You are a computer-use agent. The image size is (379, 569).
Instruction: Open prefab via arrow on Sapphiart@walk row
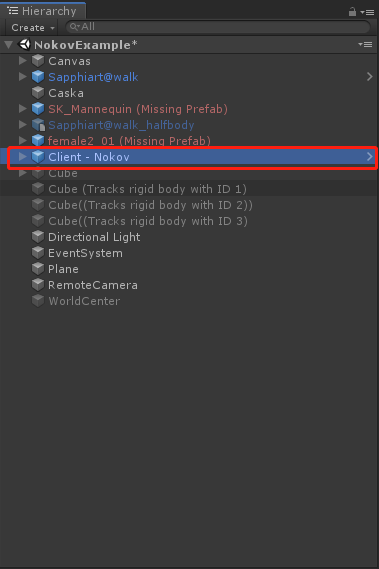(x=370, y=77)
